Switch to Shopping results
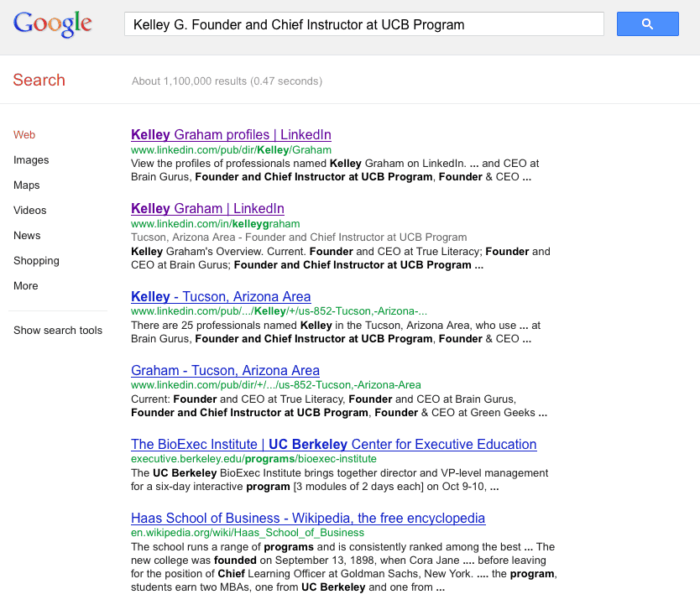Viewport: 700px width, 605px height. click(x=36, y=260)
